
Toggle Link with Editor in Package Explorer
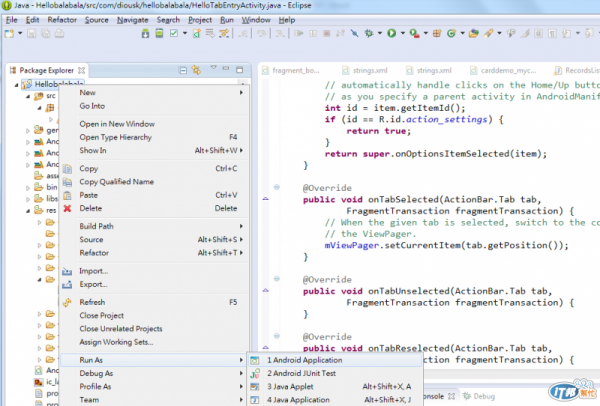pyautogui.click(x=196, y=70)
